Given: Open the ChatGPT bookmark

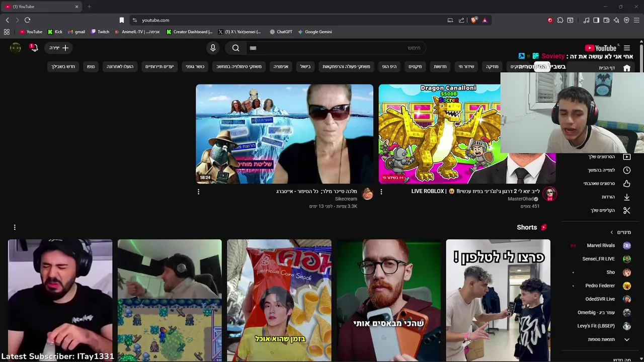Looking at the screenshot, I should tap(281, 32).
